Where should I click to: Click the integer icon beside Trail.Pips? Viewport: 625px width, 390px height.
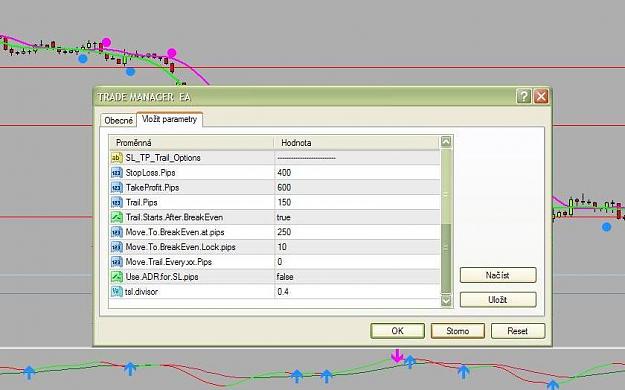116,203
